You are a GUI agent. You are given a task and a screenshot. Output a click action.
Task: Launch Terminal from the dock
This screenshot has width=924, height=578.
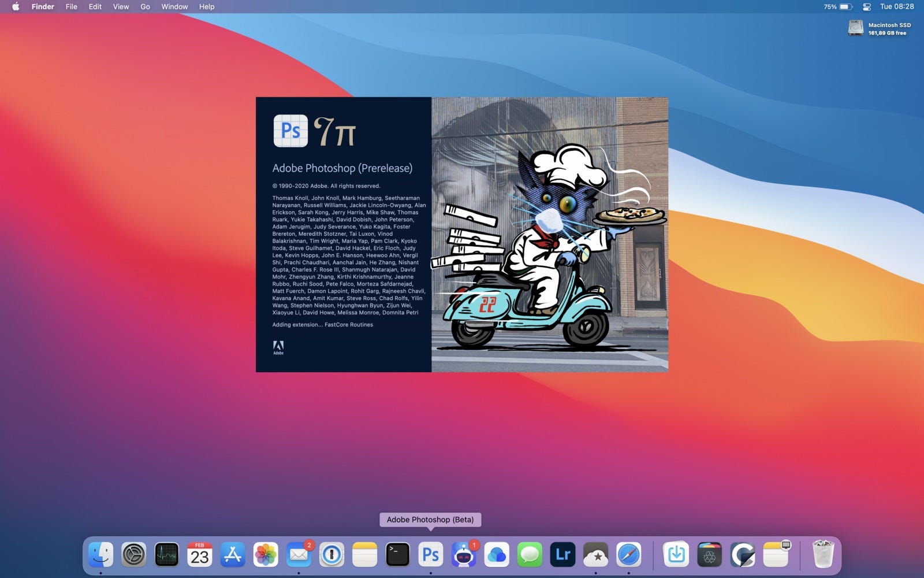398,555
